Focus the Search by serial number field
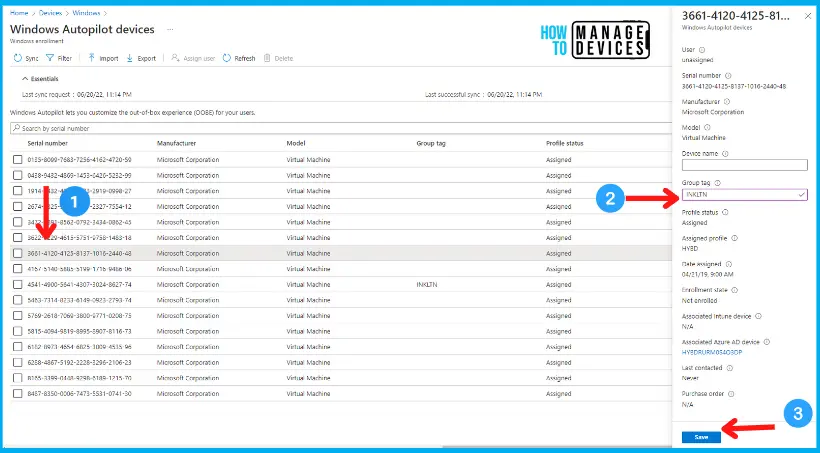Image resolution: width=820 pixels, height=453 pixels. (x=340, y=128)
